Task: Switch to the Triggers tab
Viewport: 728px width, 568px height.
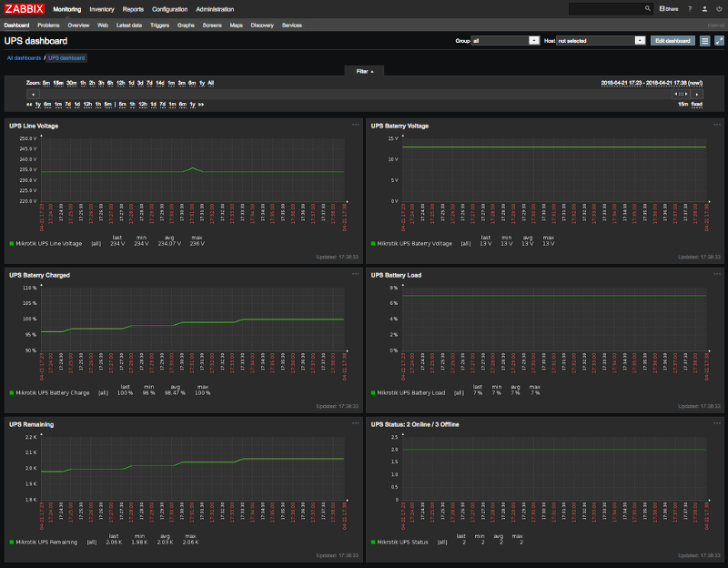Action: click(x=160, y=25)
